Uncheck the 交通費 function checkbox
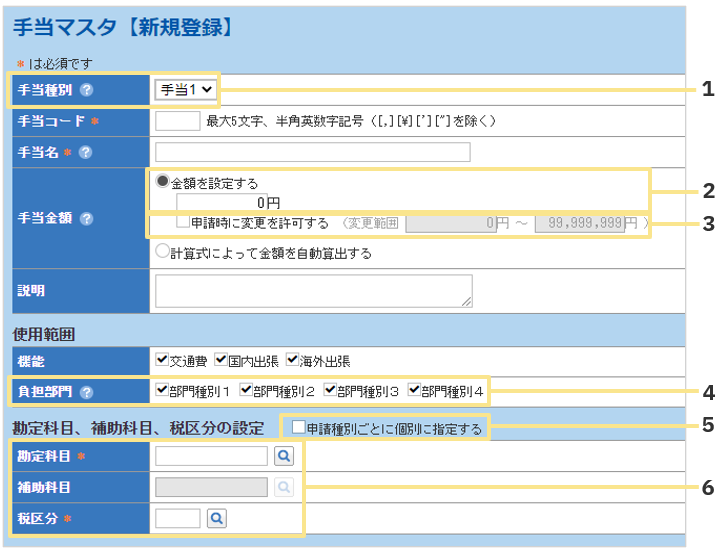The height and width of the screenshot is (553, 722). (x=162, y=360)
